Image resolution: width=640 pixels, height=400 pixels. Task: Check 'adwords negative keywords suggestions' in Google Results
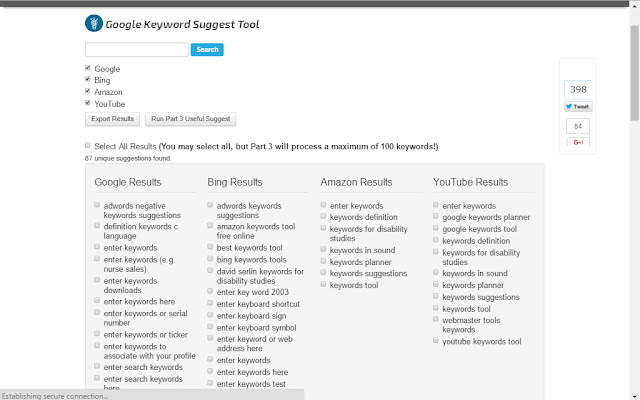[97, 205]
